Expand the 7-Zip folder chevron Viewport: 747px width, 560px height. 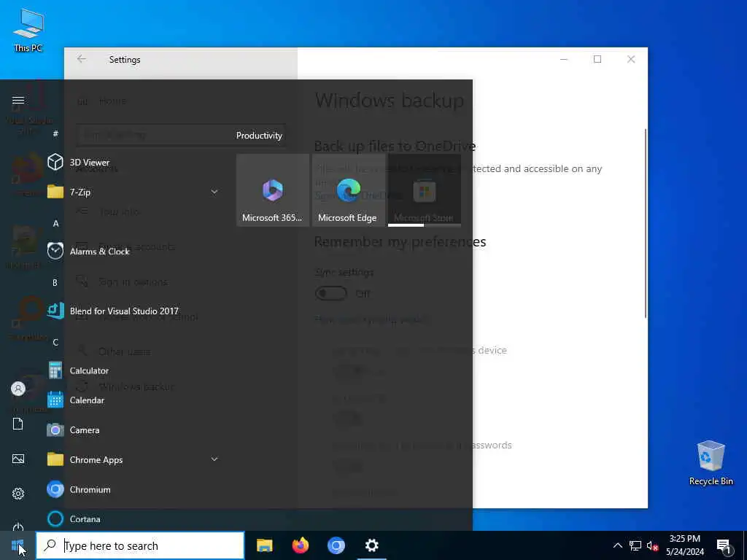tap(214, 192)
